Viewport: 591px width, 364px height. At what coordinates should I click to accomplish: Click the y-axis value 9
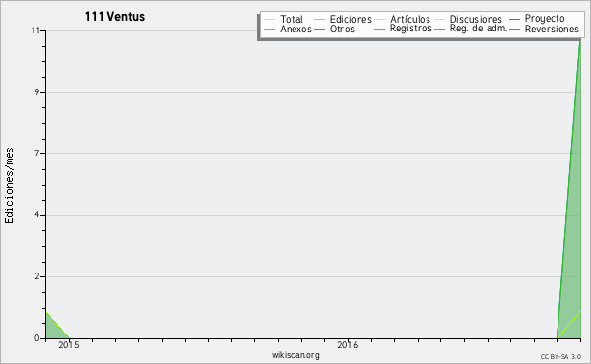coord(37,92)
